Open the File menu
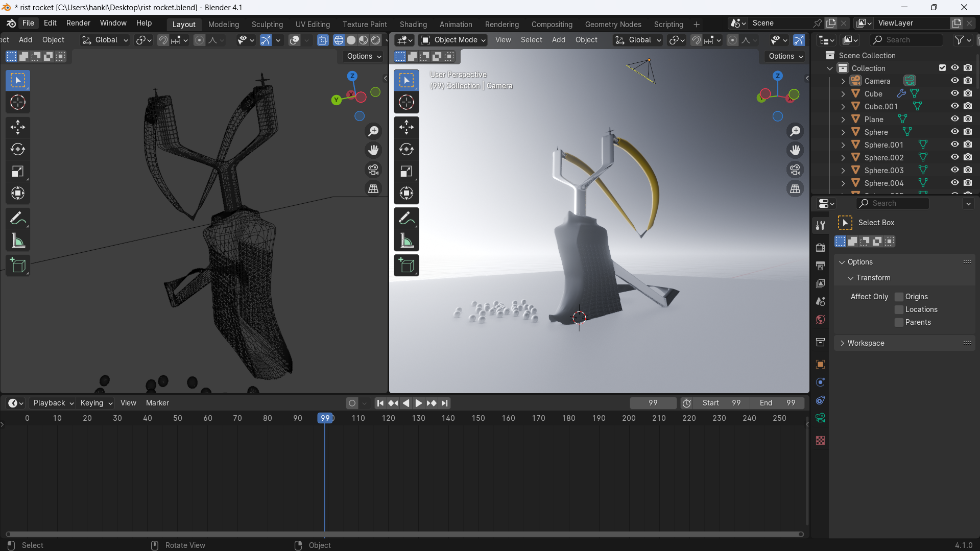 (28, 23)
